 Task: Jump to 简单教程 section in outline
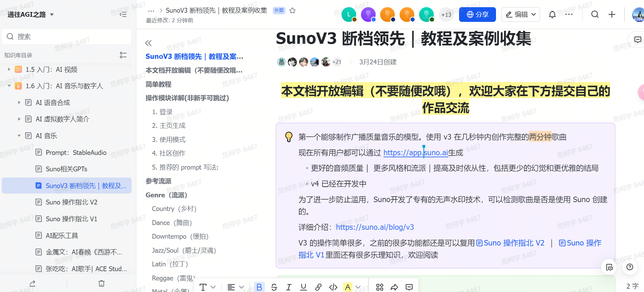pyautogui.click(x=158, y=84)
